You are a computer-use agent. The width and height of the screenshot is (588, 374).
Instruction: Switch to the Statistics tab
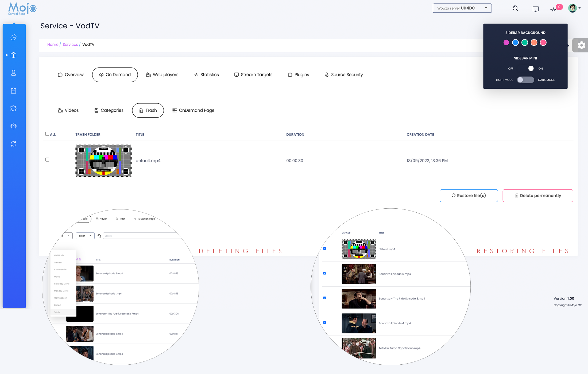[x=206, y=75]
